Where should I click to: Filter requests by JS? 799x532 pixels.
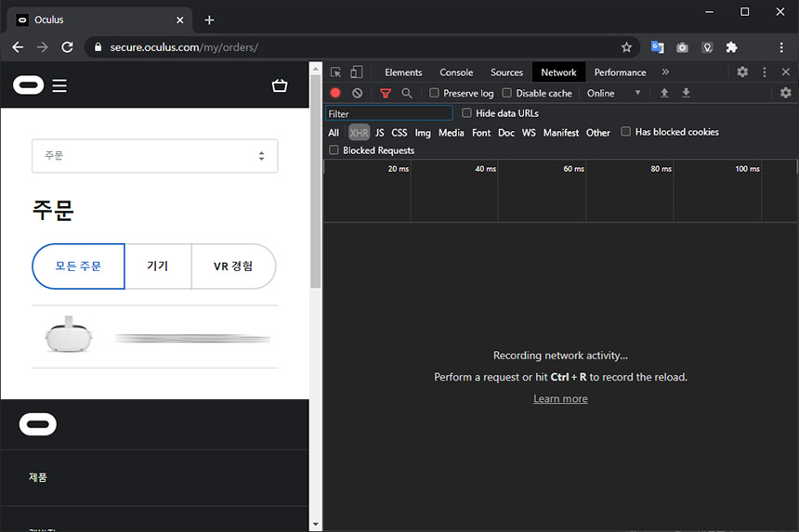(x=380, y=133)
